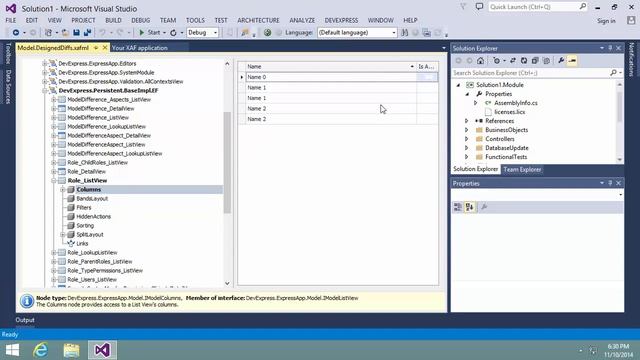Click the Pending Changes Filter icon

point(496,61)
